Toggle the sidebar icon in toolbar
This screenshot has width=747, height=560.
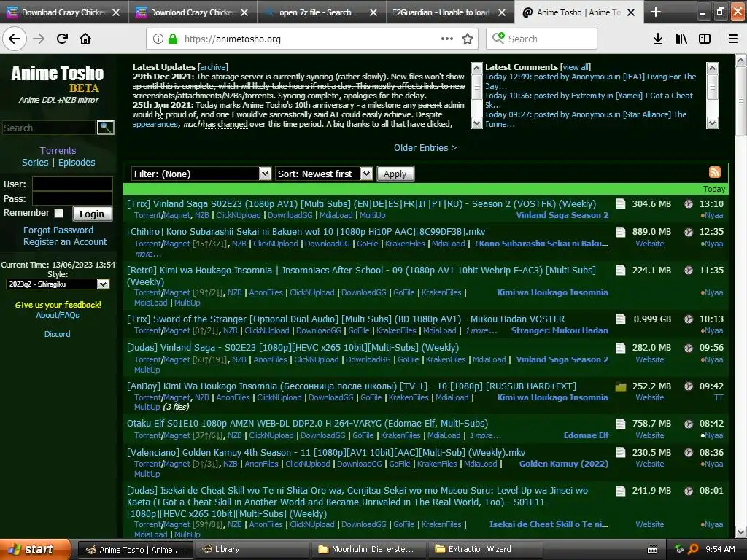(705, 39)
